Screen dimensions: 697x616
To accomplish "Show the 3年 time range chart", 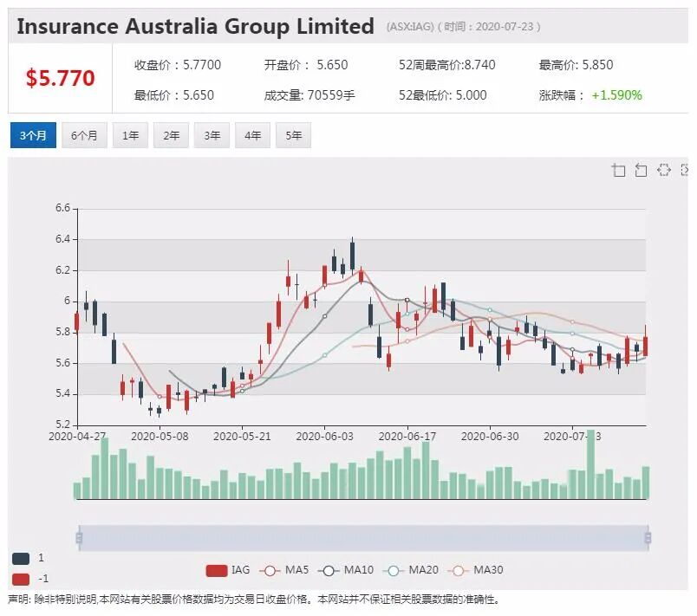I will [x=212, y=135].
